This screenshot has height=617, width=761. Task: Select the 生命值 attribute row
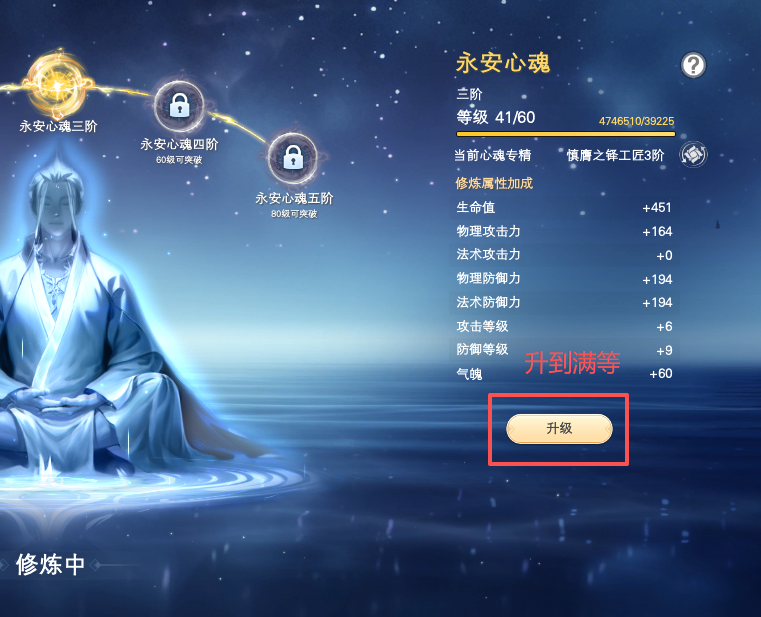click(x=564, y=208)
